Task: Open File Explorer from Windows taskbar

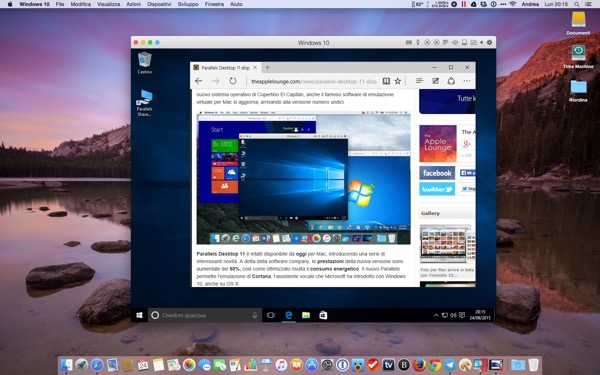Action: click(306, 315)
